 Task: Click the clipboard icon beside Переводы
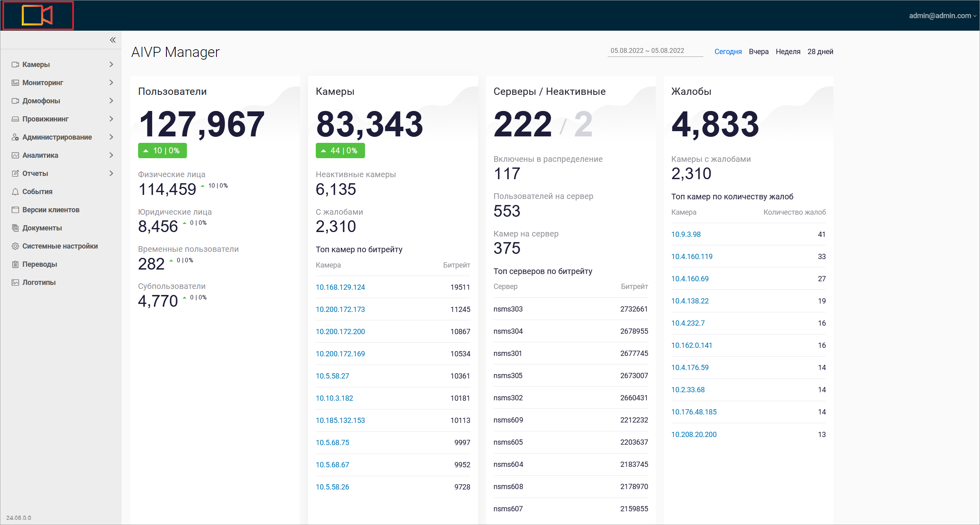point(15,264)
